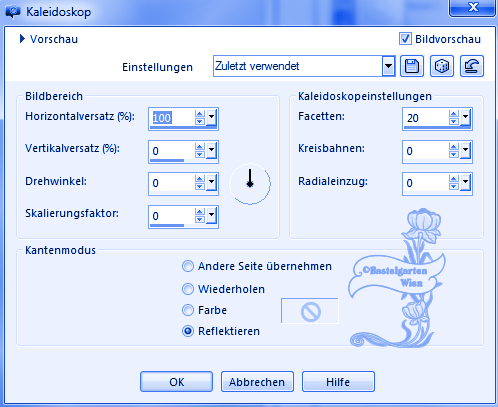Click the reset to default arrow icon

coord(472,66)
